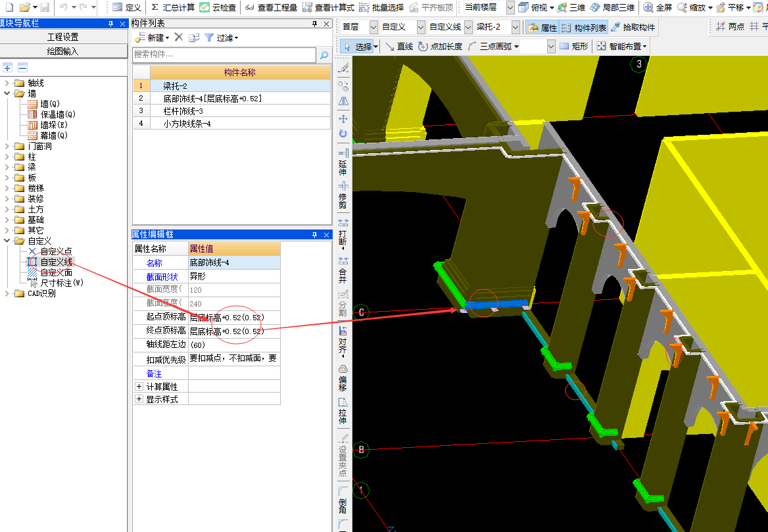Toggle the 属性 properties panel button

tap(542, 28)
